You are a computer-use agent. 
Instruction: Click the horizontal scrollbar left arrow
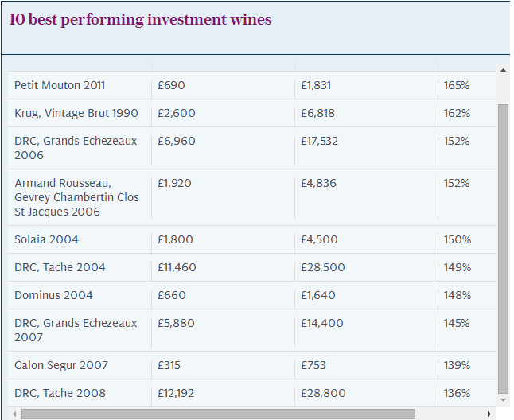[x=14, y=414]
